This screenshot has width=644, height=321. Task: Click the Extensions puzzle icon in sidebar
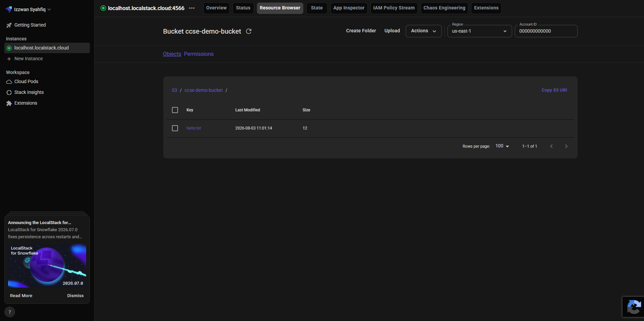(x=9, y=103)
